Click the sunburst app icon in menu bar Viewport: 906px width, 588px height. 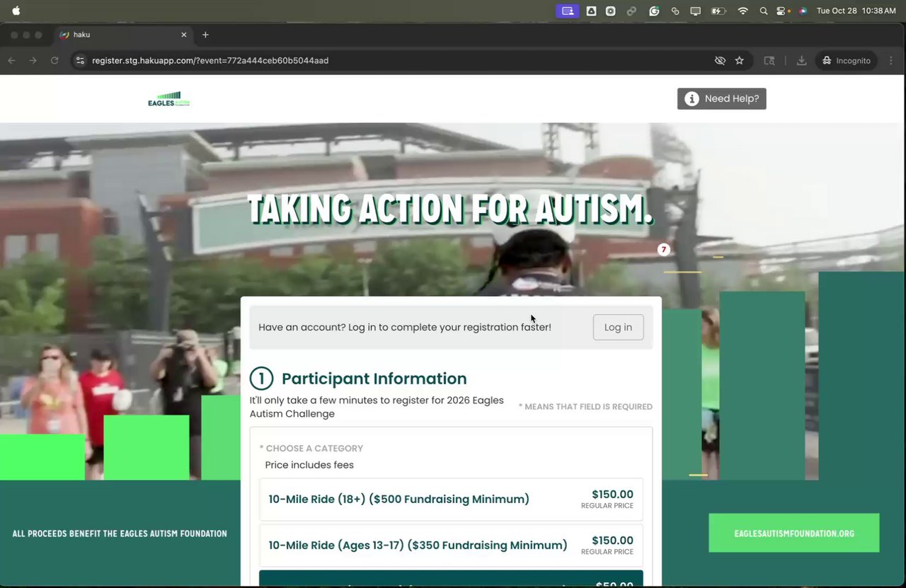click(x=611, y=11)
